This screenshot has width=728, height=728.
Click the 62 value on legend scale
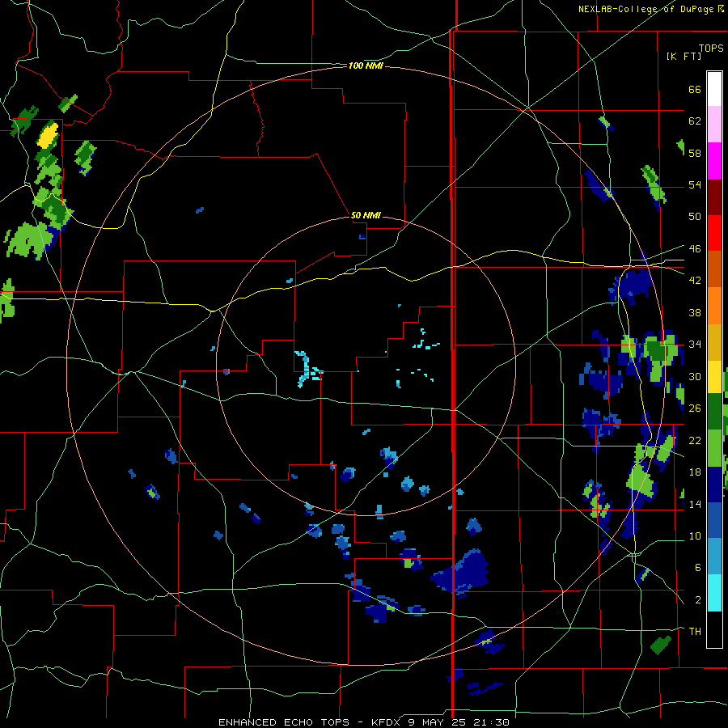(695, 121)
